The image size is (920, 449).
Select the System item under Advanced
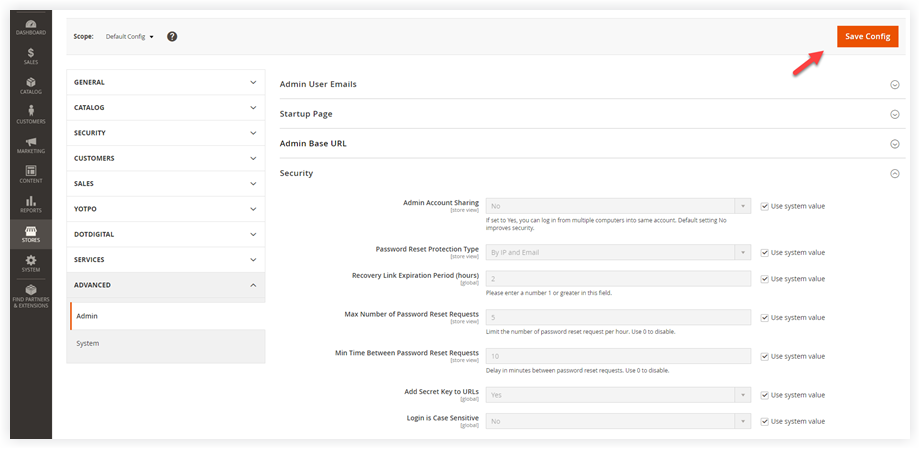pyautogui.click(x=167, y=343)
